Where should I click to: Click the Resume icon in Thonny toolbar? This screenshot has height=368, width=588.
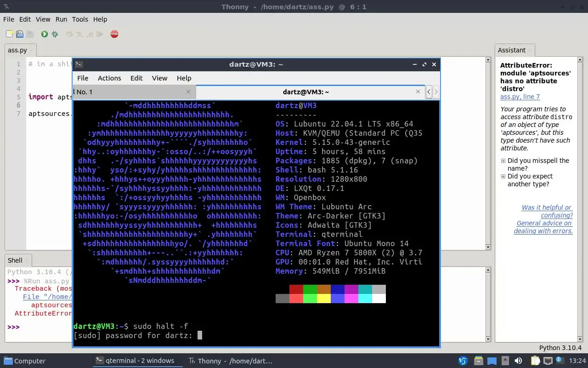[x=100, y=34]
